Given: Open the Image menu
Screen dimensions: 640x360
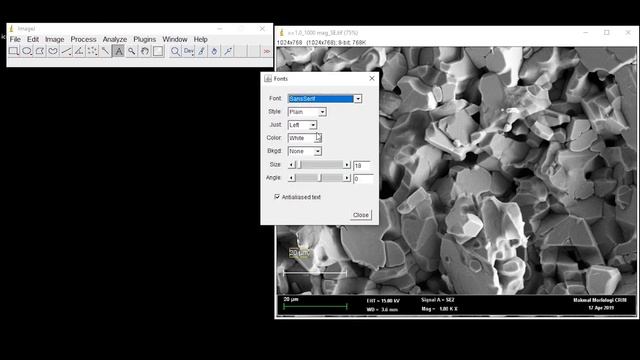Looking at the screenshot, I should point(55,39).
